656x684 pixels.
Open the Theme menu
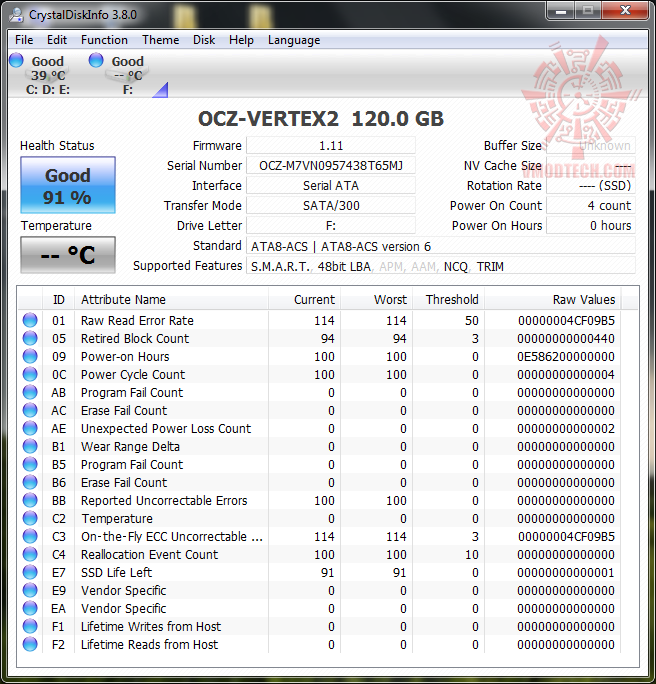tap(161, 40)
